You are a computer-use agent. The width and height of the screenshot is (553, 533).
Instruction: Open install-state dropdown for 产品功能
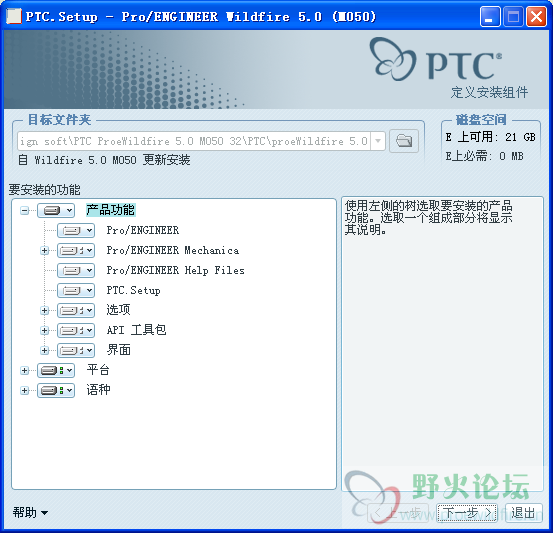coord(56,211)
